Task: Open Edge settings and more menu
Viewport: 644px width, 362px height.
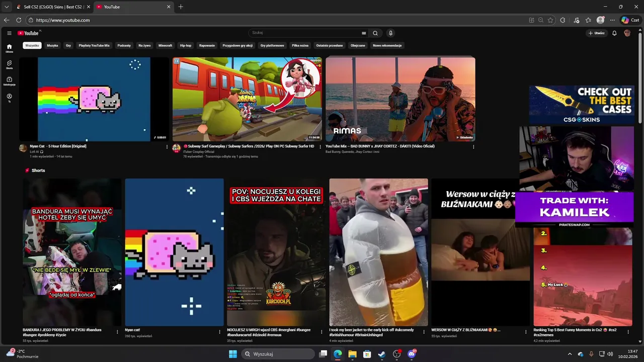Action: [x=612, y=20]
